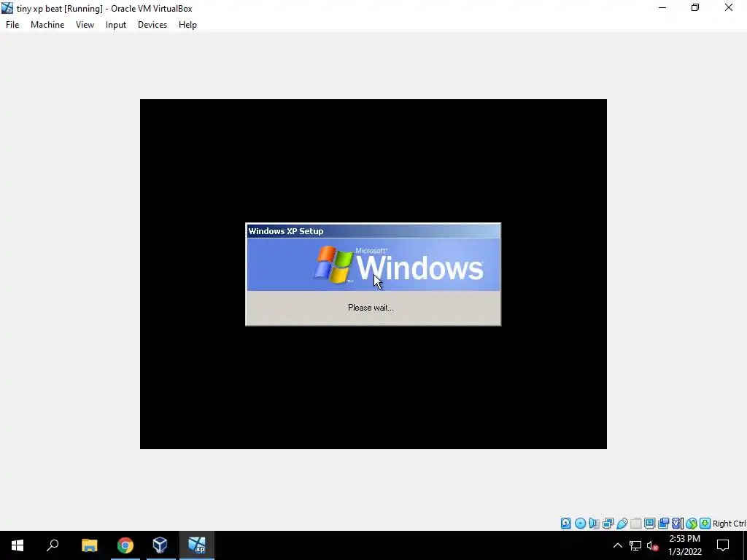747x560 pixels.
Task: Click the hard disk activity status icon
Action: point(565,524)
